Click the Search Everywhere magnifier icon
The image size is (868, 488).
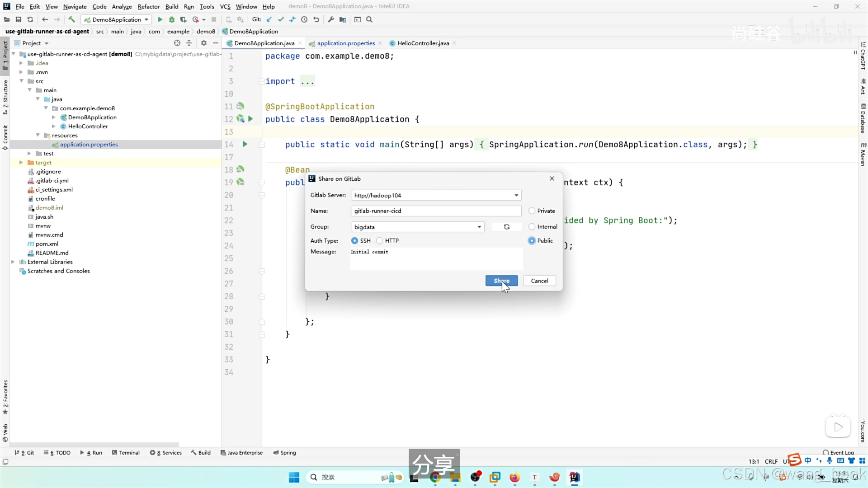tap(369, 19)
